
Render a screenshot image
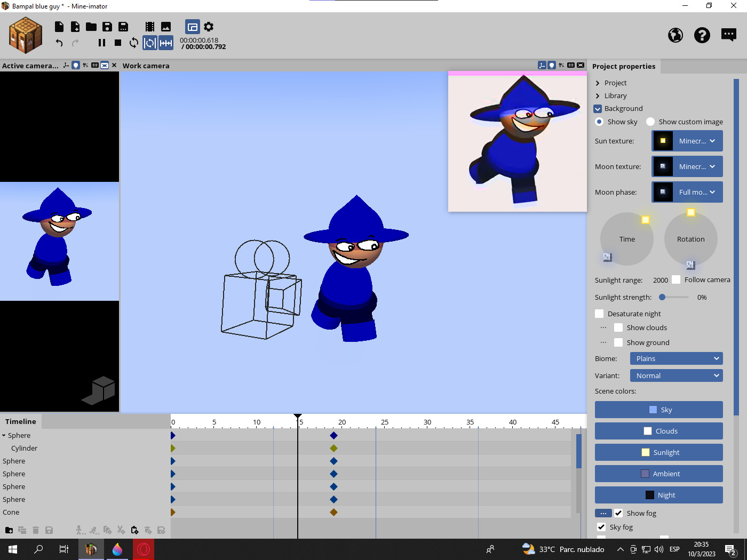[166, 26]
